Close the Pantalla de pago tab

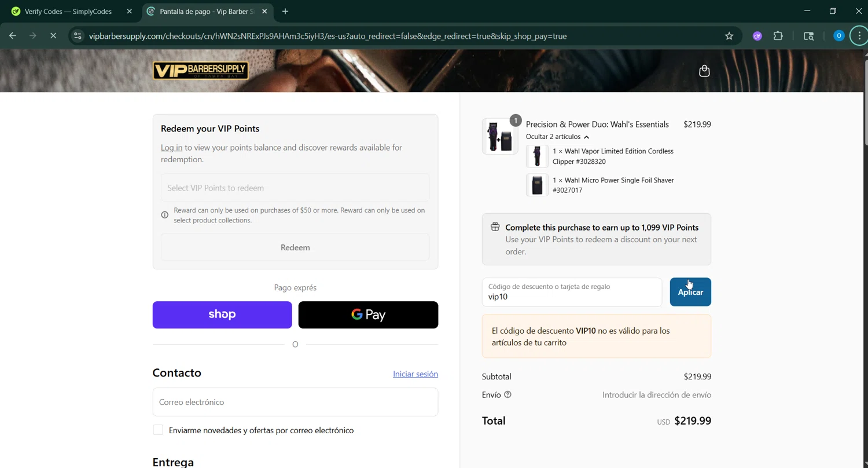pyautogui.click(x=265, y=11)
